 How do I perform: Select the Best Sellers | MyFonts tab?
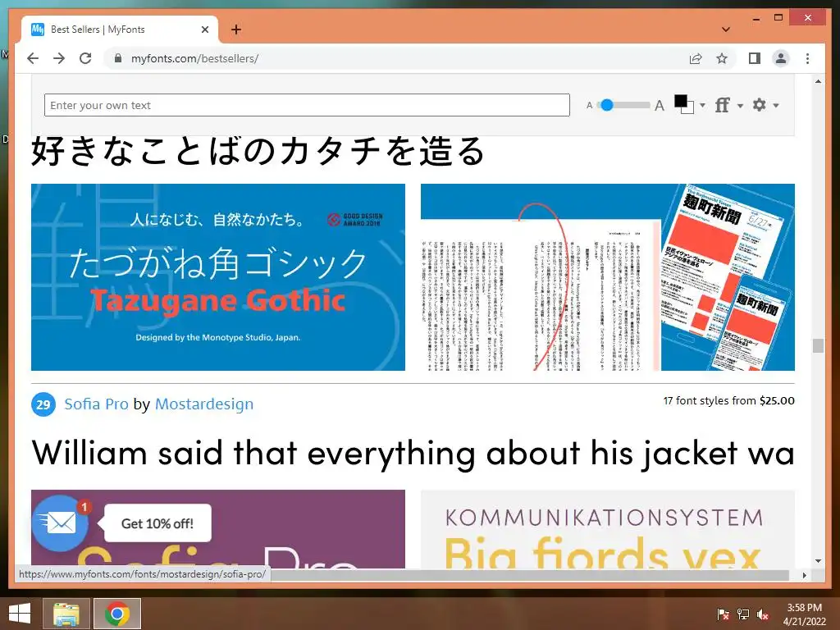tap(120, 30)
